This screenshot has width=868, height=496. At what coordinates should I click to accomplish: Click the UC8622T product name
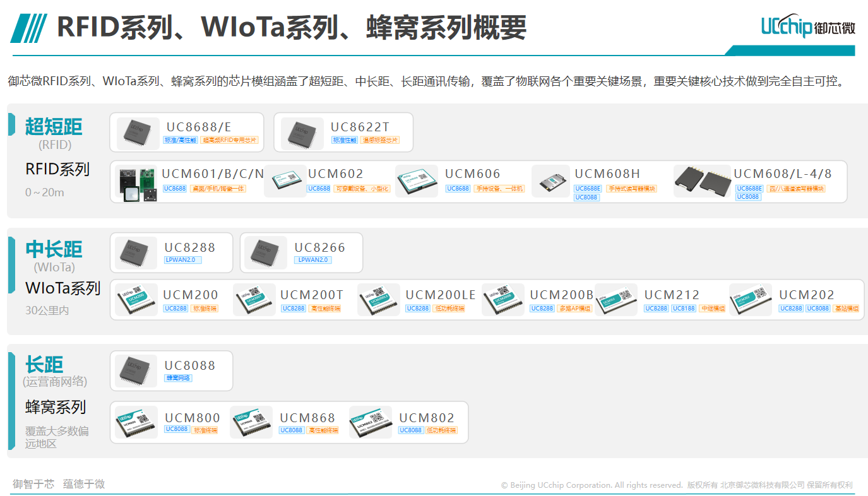point(360,127)
